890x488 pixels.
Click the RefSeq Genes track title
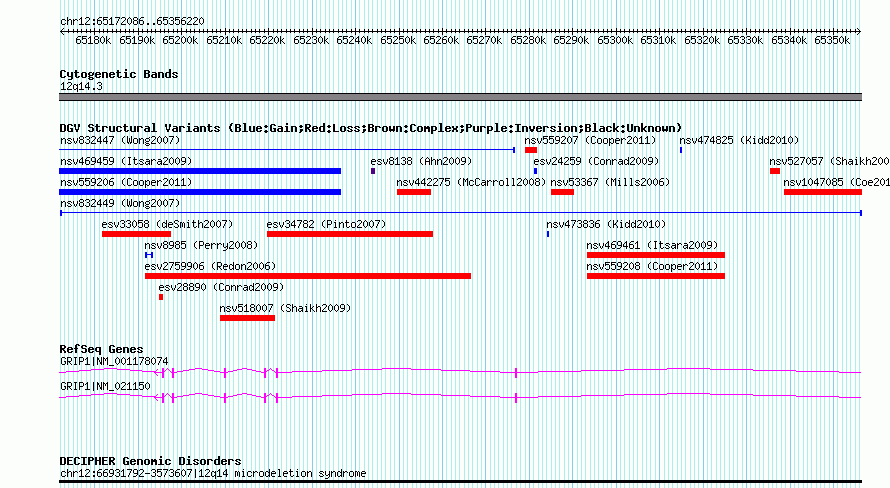pos(101,349)
